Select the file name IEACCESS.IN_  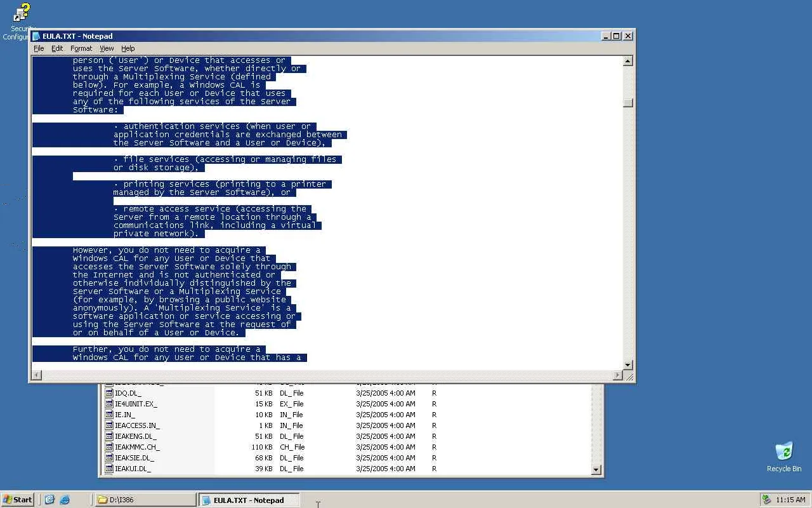pos(137,425)
